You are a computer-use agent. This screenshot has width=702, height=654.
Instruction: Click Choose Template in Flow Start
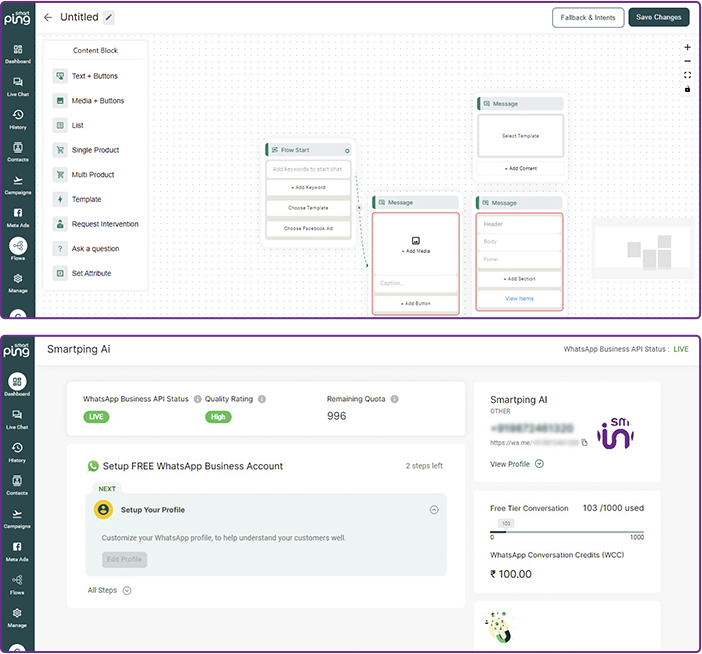click(x=308, y=208)
